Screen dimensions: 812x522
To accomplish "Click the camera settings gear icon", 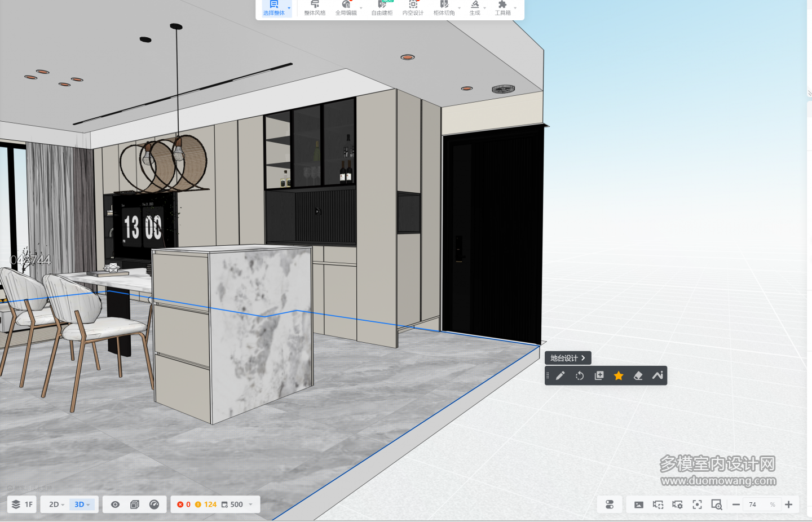I will tap(678, 505).
